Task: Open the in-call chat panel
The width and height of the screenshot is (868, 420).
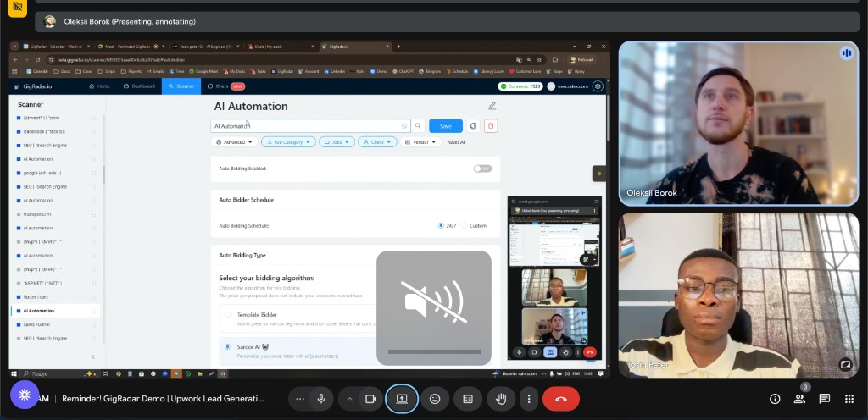Action: point(824,399)
